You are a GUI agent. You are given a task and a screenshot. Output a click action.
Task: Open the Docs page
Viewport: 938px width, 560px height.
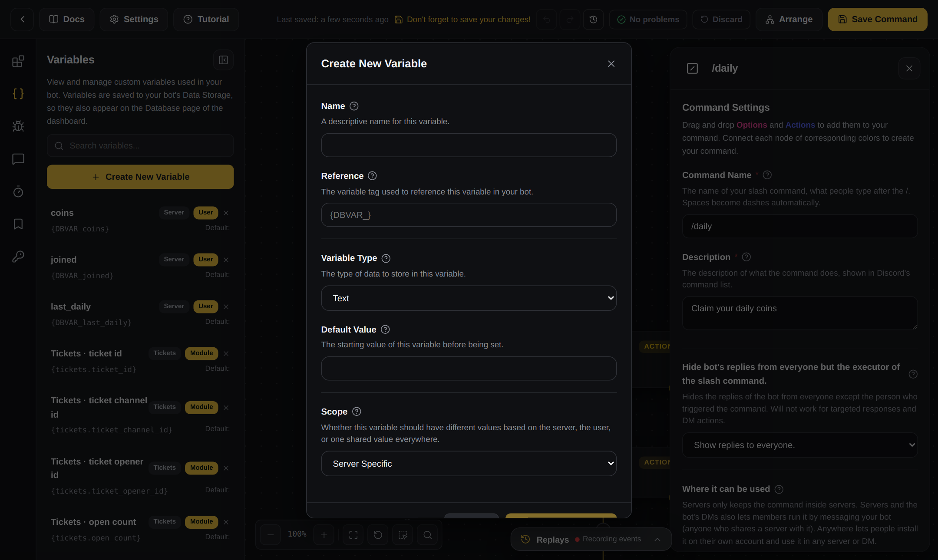(67, 19)
